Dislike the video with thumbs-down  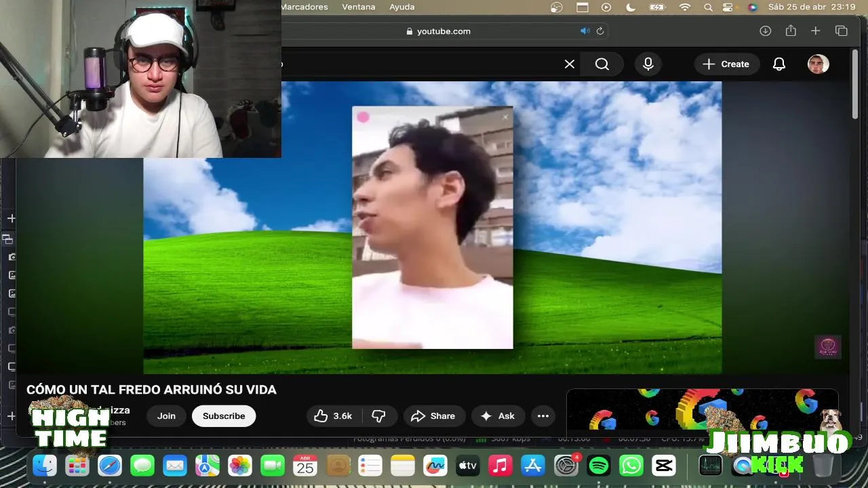(x=379, y=416)
